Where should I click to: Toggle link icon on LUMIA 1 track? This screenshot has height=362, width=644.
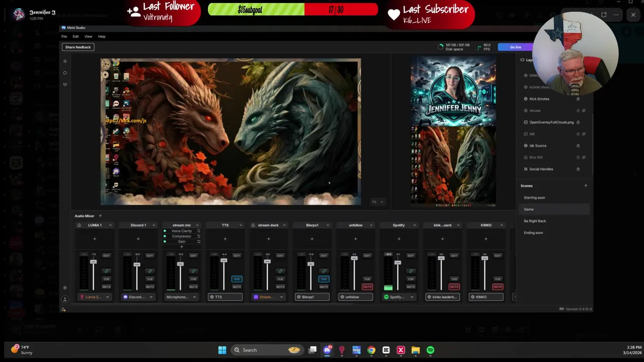tap(106, 271)
